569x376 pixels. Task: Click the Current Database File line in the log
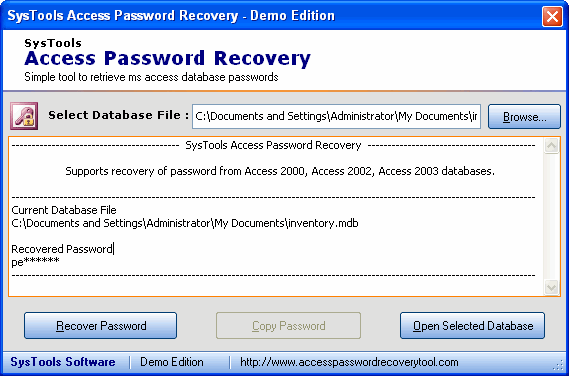pyautogui.click(x=64, y=210)
